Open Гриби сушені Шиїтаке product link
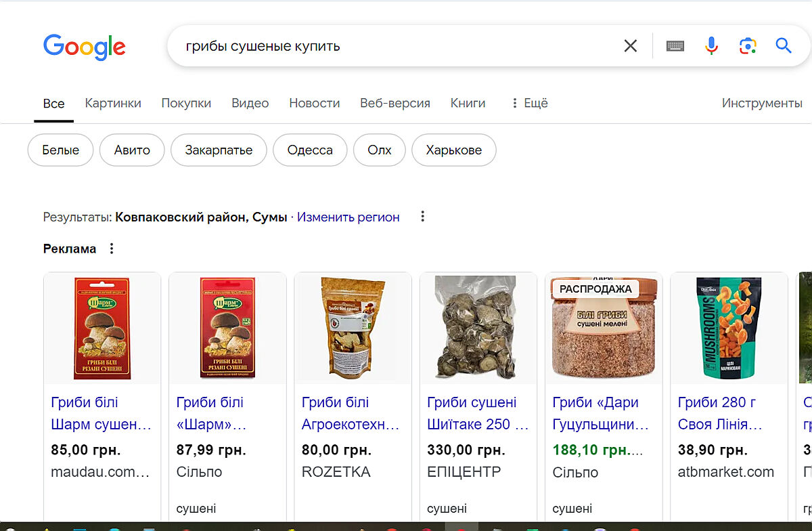The height and width of the screenshot is (531, 812). [478, 413]
